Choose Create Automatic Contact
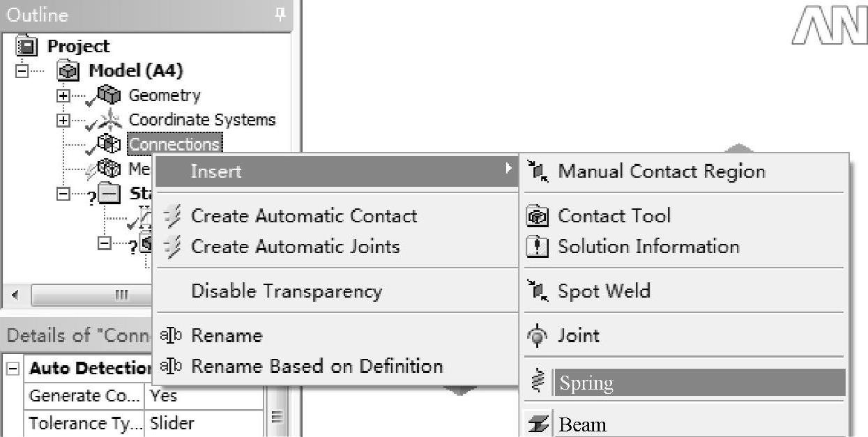Image resolution: width=868 pixels, height=437 pixels. [304, 216]
